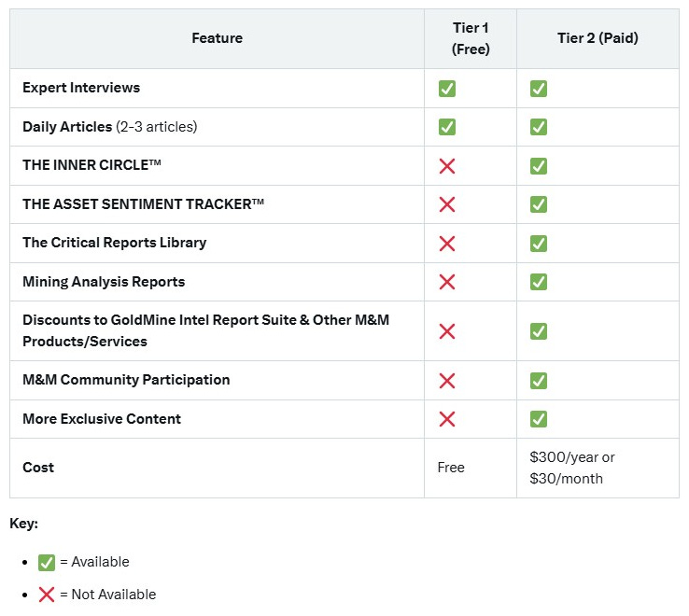
Task: Click Tier 2 checkmark for Mining Analysis Reports
Action: coord(539,282)
